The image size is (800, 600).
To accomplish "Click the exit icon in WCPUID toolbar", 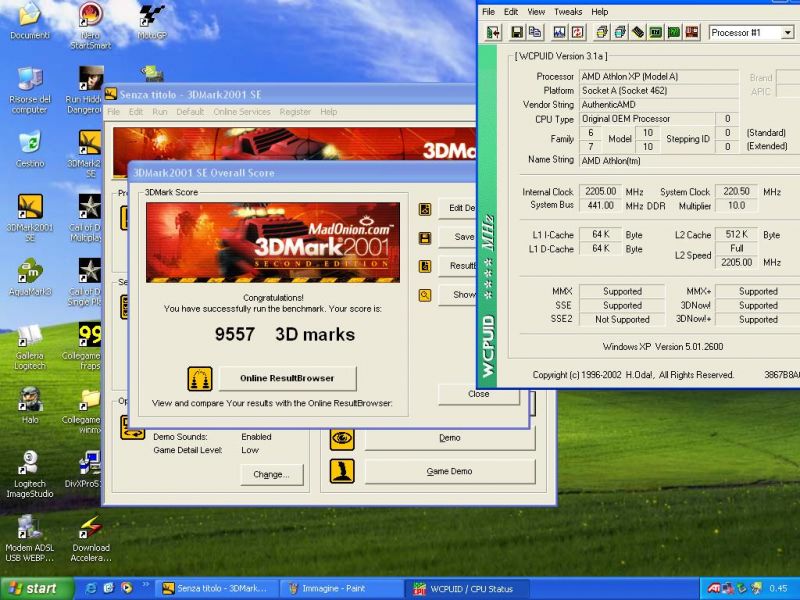I will click(493, 33).
